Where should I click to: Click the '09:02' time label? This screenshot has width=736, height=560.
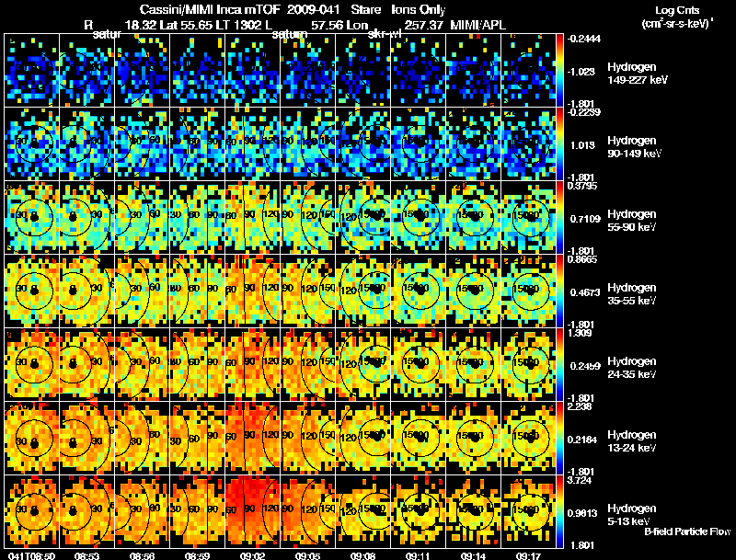tap(252, 555)
